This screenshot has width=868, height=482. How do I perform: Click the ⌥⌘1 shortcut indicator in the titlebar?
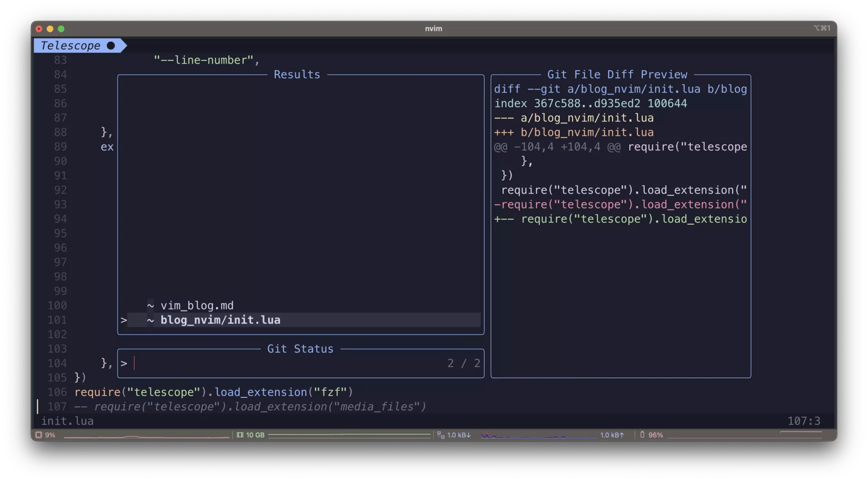[x=821, y=28]
